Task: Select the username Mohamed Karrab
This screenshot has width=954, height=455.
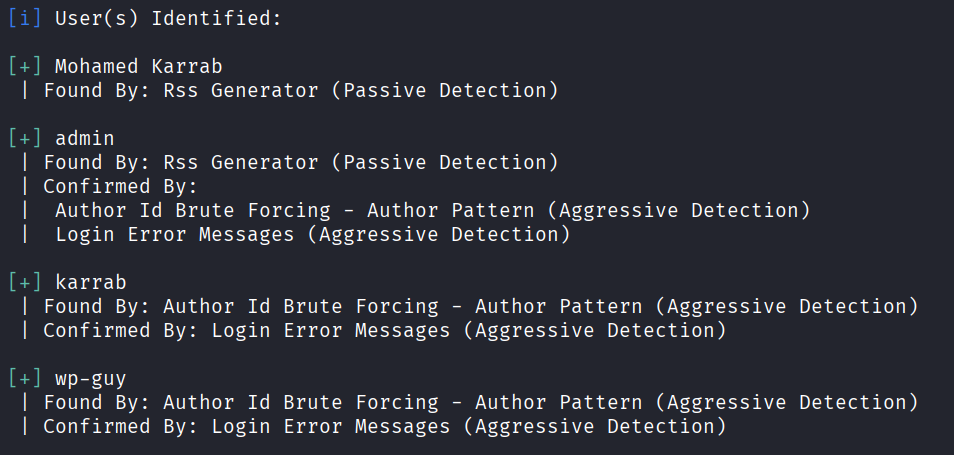Action: coord(138,66)
